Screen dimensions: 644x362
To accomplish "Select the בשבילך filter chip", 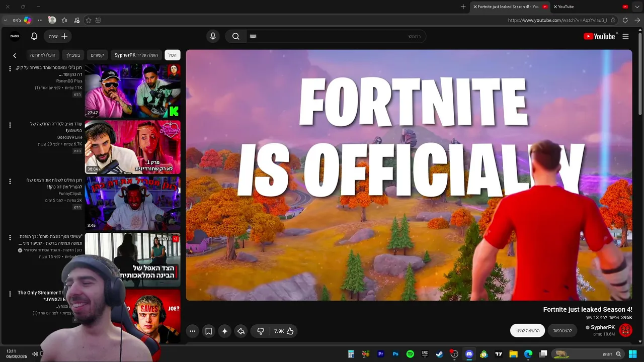I will [72, 55].
